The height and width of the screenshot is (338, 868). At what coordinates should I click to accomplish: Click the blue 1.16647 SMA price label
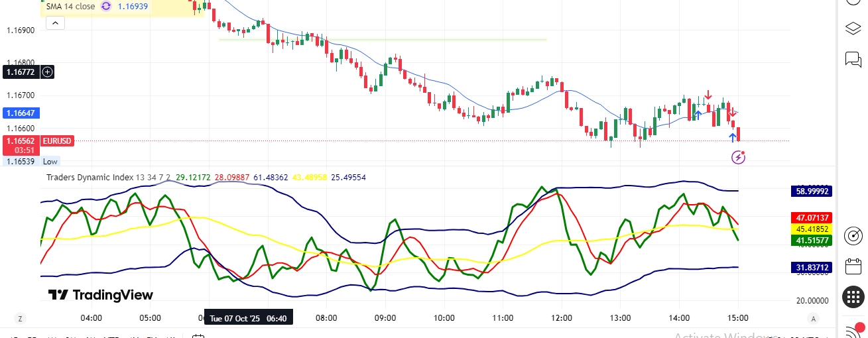click(x=21, y=113)
